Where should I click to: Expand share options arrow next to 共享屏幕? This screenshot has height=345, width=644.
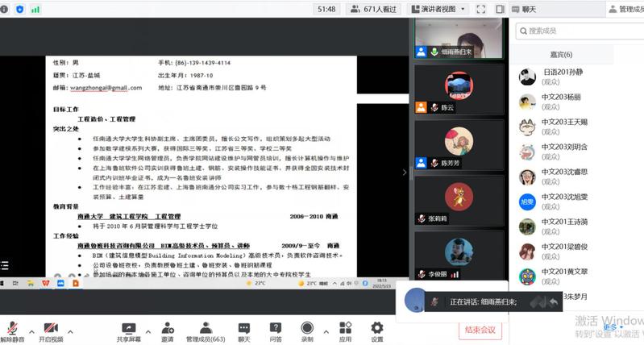coord(147,331)
